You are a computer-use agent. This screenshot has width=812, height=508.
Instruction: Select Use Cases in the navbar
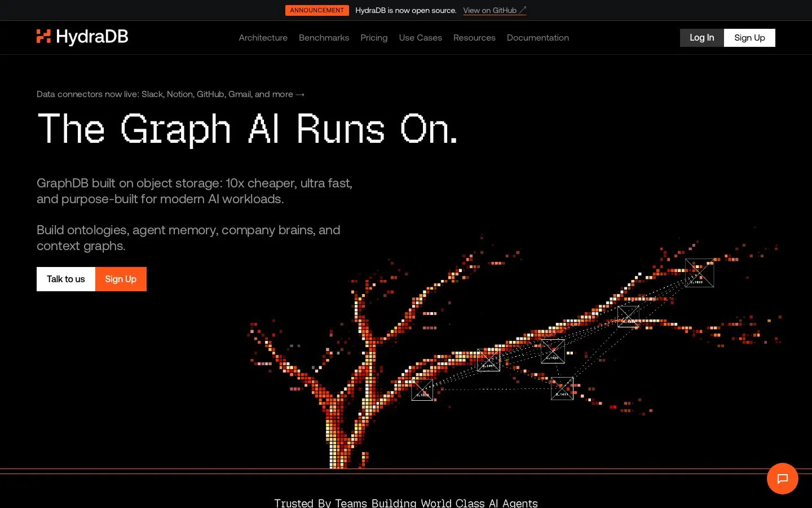pyautogui.click(x=420, y=38)
